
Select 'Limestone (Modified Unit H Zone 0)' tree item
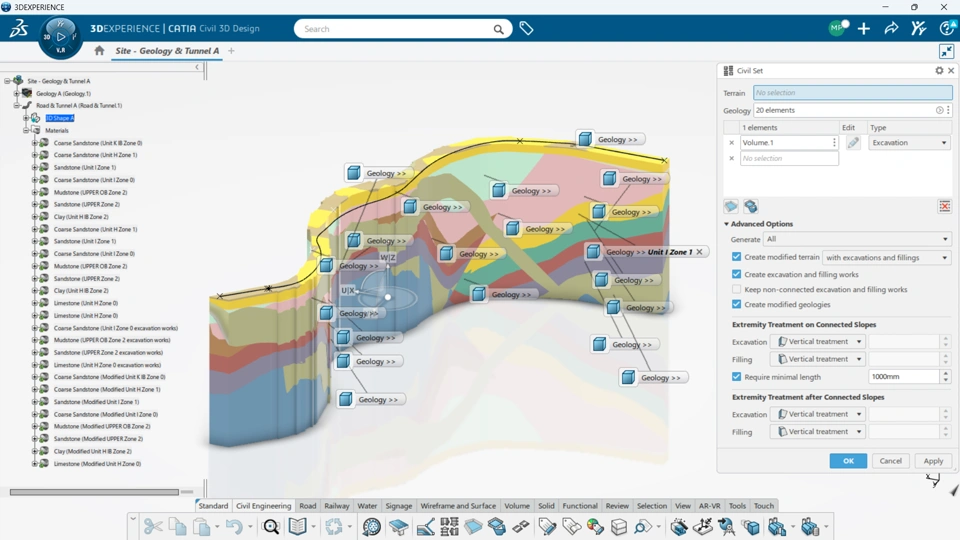(x=97, y=463)
